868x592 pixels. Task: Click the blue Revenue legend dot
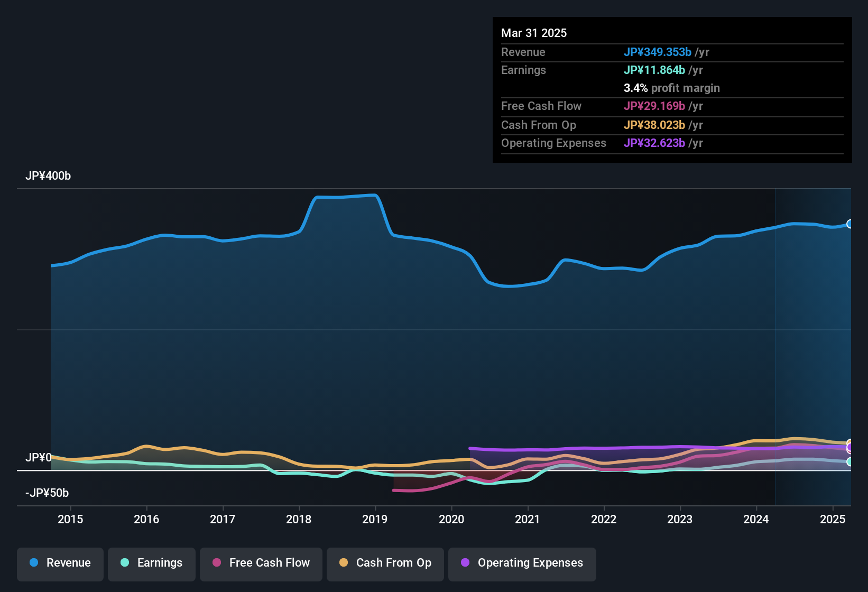34,562
